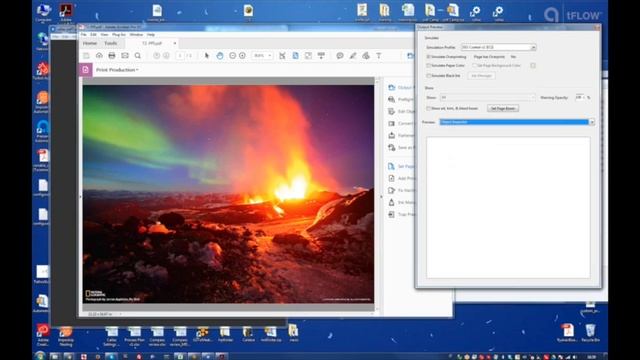This screenshot has height=360, width=640.
Task: Open Trap Presets in side panel
Action: (x=401, y=214)
